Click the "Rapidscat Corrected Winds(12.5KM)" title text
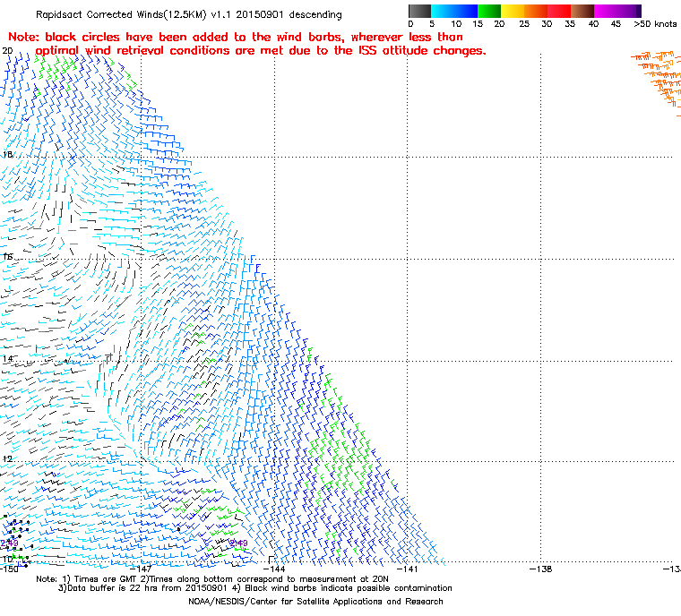This screenshot has height=616, width=681. click(121, 14)
